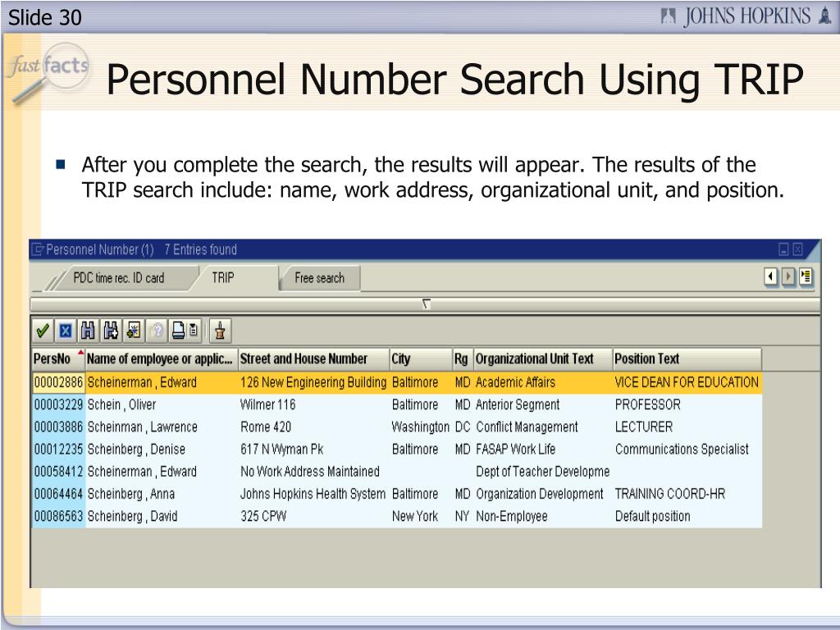Click Organizational Unit Text column header
This screenshot has height=630, width=840.
tap(543, 359)
